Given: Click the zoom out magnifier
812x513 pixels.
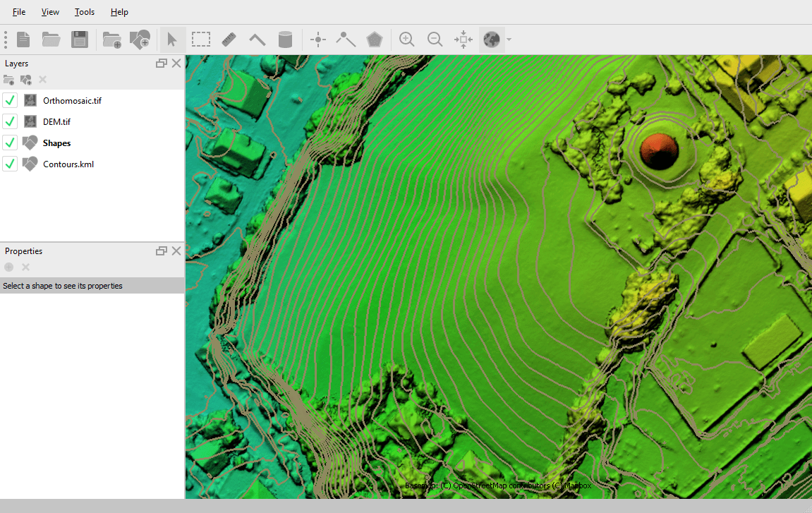Looking at the screenshot, I should pos(435,40).
